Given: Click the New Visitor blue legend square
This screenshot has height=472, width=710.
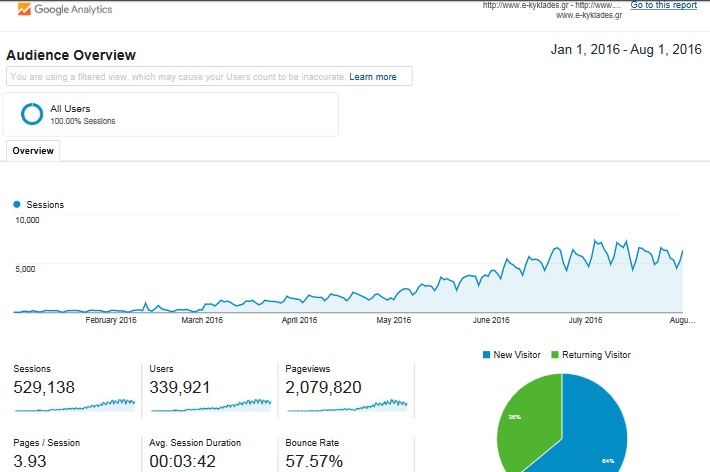Looking at the screenshot, I should click(487, 355).
